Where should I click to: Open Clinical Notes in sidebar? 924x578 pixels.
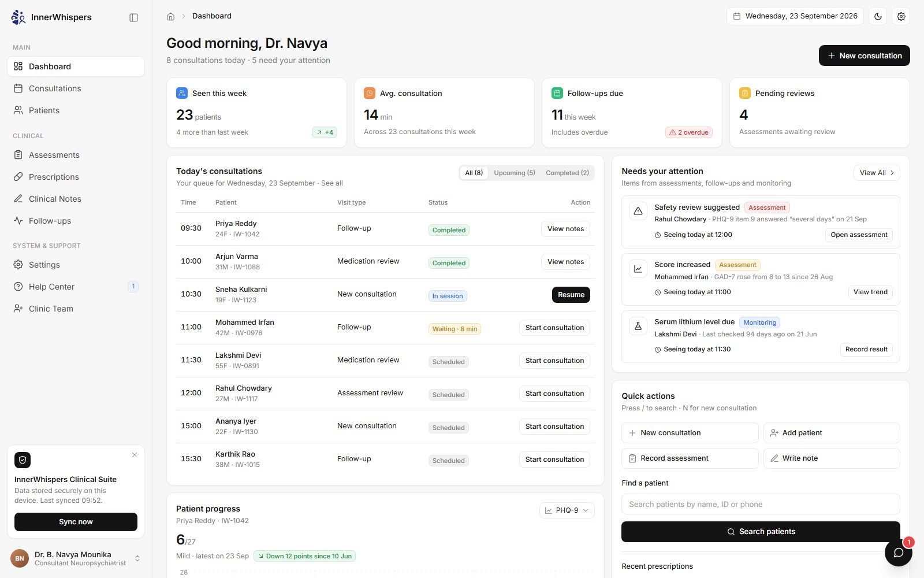coord(76,199)
